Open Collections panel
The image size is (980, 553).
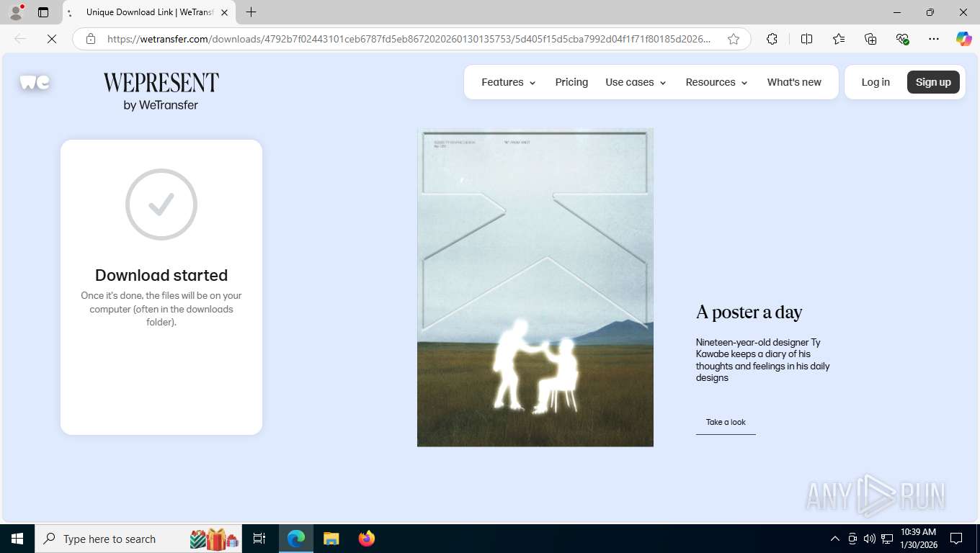click(x=870, y=39)
